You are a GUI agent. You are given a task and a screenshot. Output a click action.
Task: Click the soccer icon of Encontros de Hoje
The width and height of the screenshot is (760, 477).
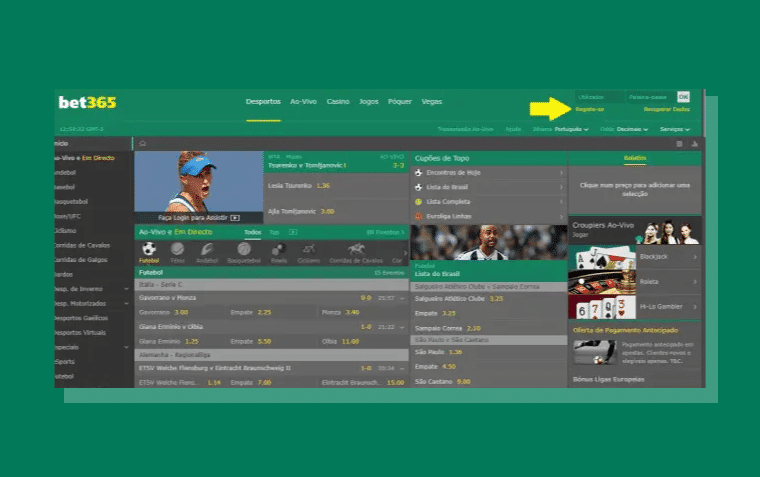pos(418,173)
